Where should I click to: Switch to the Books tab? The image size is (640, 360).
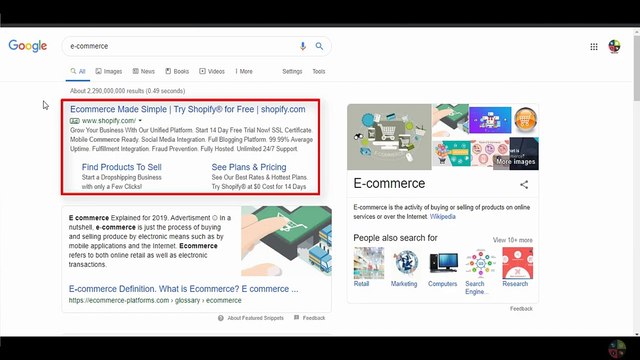pyautogui.click(x=177, y=71)
